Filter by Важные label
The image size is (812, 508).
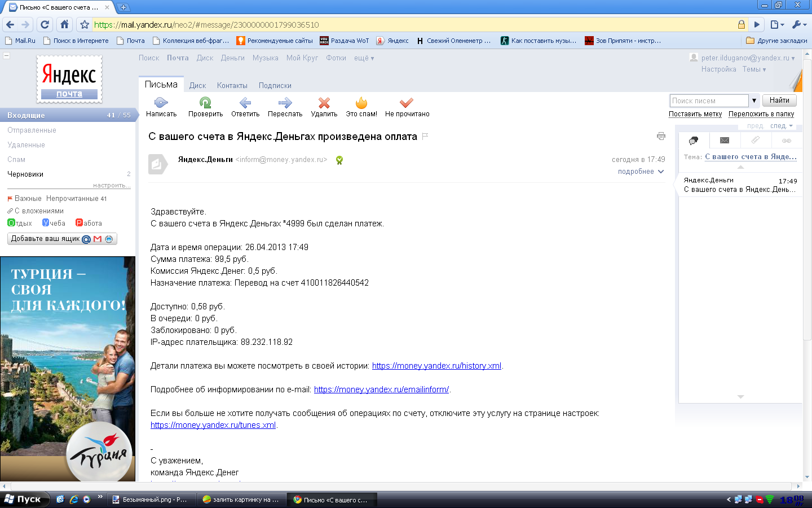click(24, 199)
